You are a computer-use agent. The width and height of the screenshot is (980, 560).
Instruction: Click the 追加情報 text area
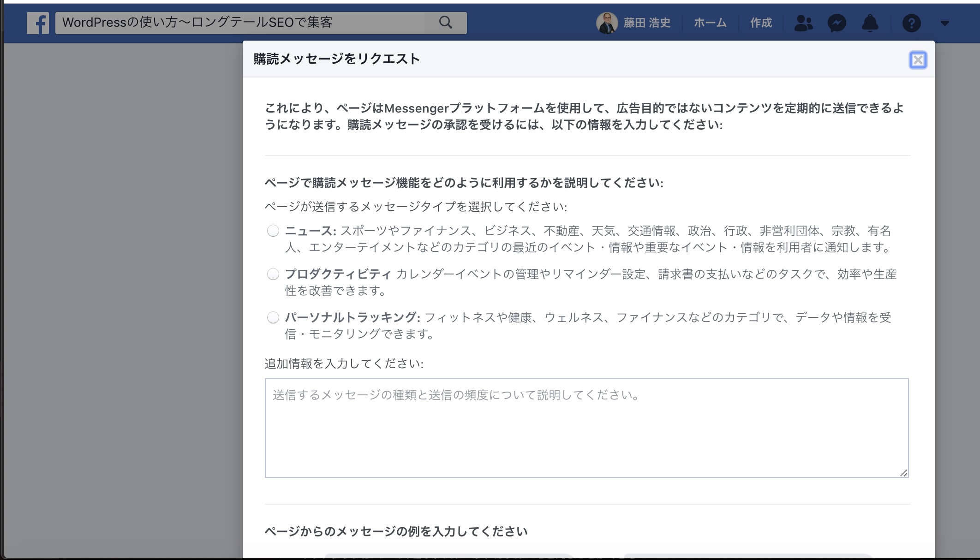tap(586, 428)
